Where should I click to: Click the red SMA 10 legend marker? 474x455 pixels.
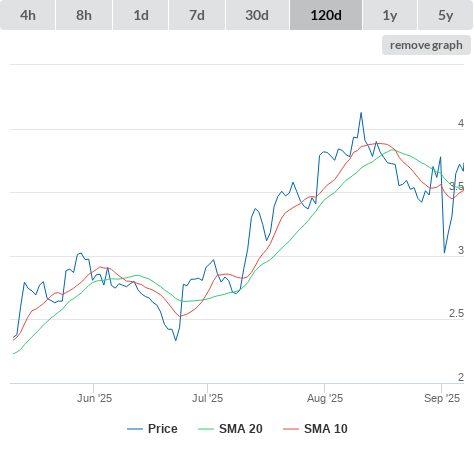[291, 429]
